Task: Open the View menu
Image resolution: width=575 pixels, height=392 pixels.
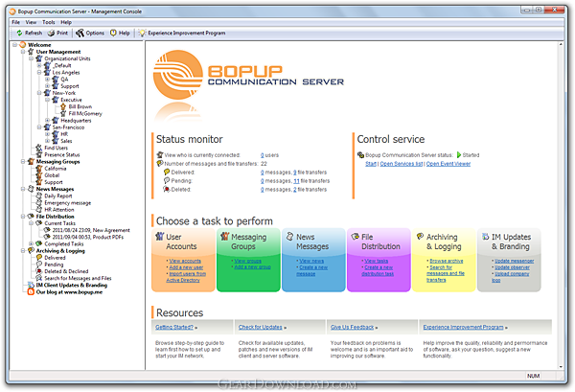Action: coord(31,22)
